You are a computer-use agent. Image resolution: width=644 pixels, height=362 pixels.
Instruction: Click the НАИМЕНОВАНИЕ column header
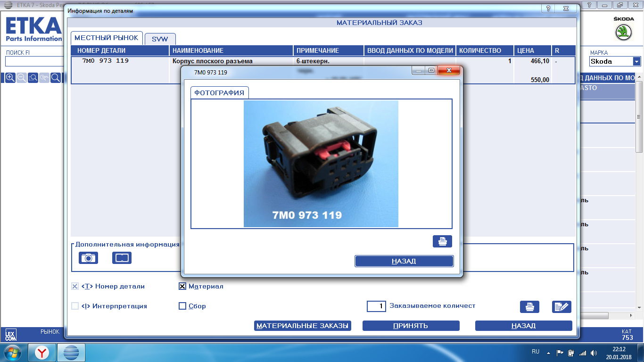(231, 50)
